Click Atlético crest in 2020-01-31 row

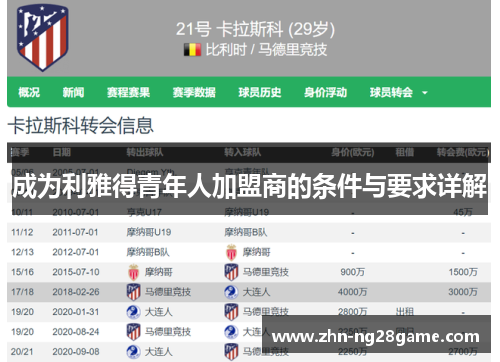(231, 312)
